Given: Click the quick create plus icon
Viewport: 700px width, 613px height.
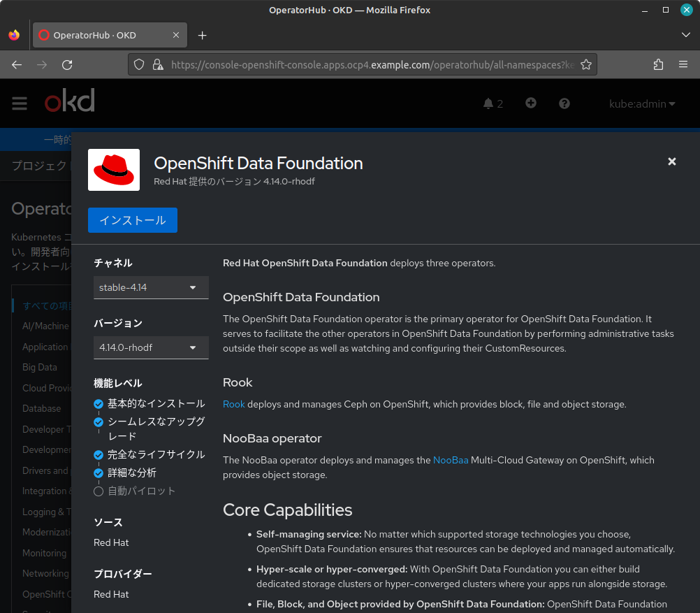Looking at the screenshot, I should point(531,103).
